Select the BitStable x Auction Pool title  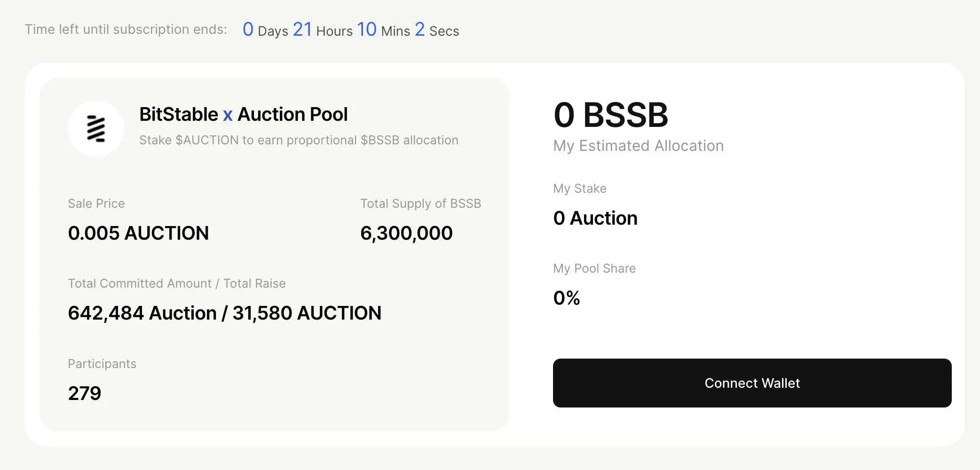click(244, 114)
